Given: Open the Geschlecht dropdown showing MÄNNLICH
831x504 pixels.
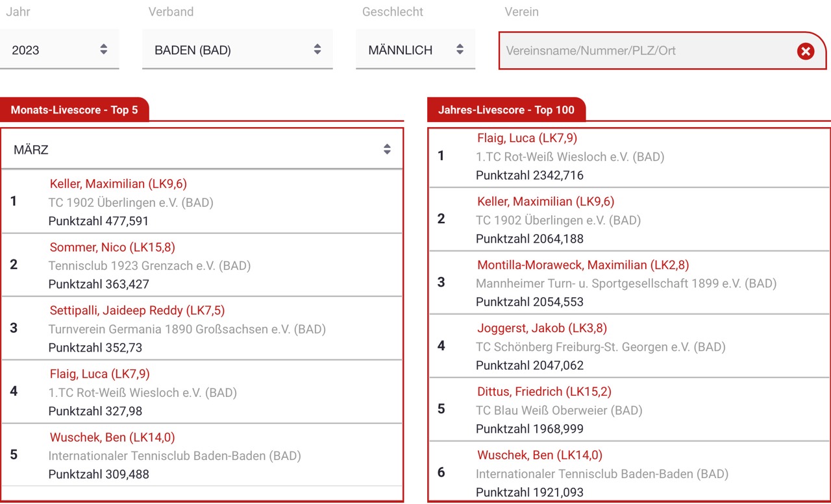Looking at the screenshot, I should pyautogui.click(x=415, y=49).
